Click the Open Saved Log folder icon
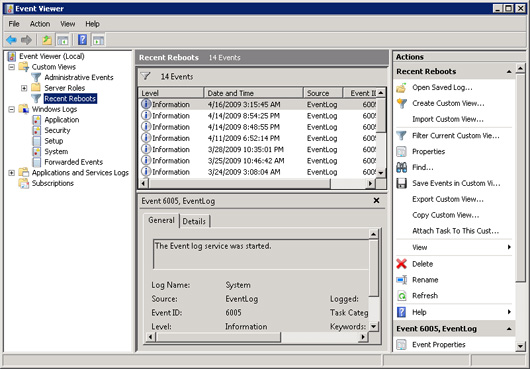The height and width of the screenshot is (369, 530). click(x=401, y=88)
